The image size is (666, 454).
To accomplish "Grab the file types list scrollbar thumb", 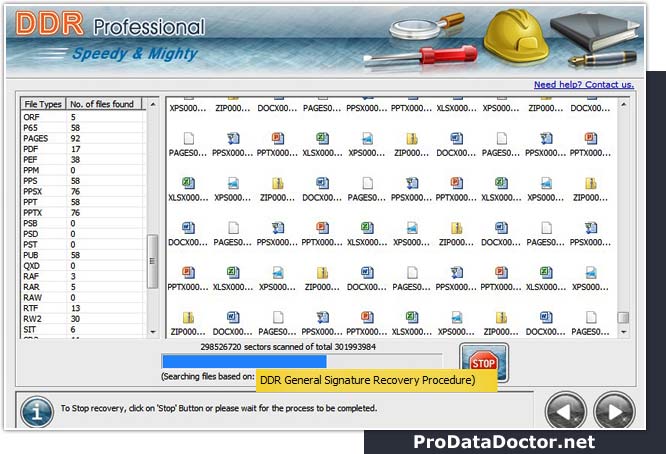I will 152,261.
